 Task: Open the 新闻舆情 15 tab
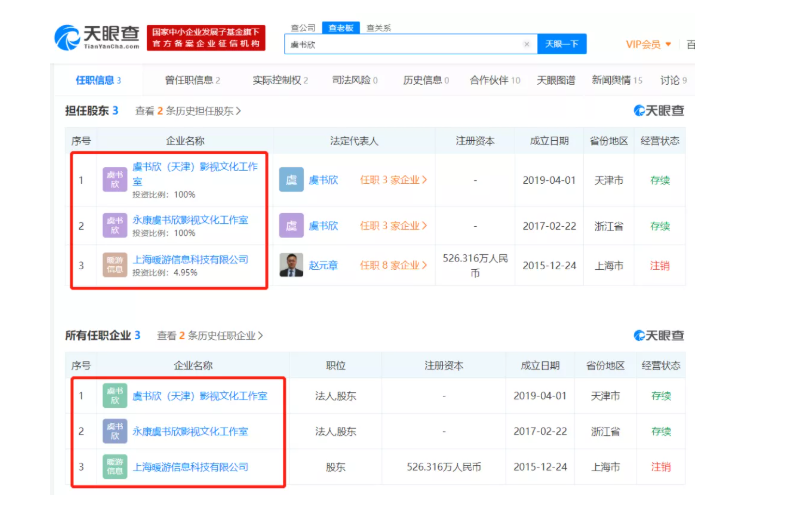click(617, 80)
